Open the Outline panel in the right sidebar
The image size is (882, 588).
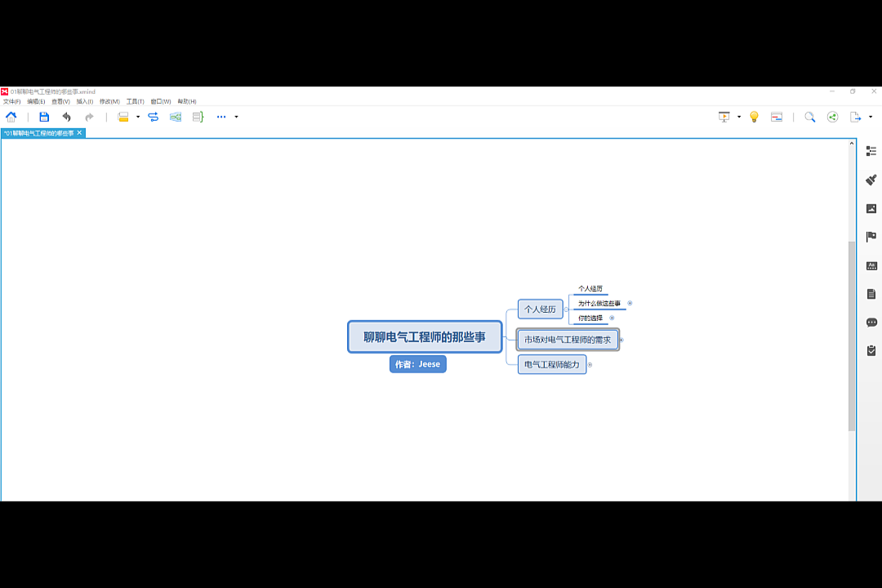point(871,151)
